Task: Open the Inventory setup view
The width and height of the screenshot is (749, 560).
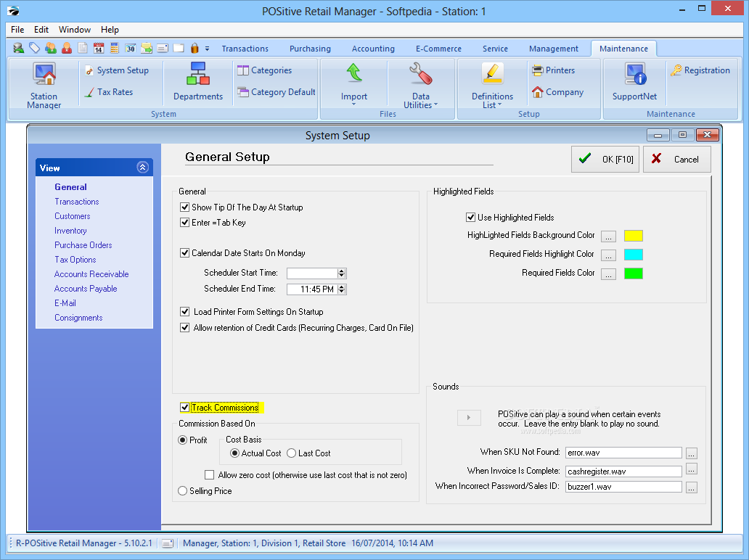Action: pyautogui.click(x=70, y=231)
